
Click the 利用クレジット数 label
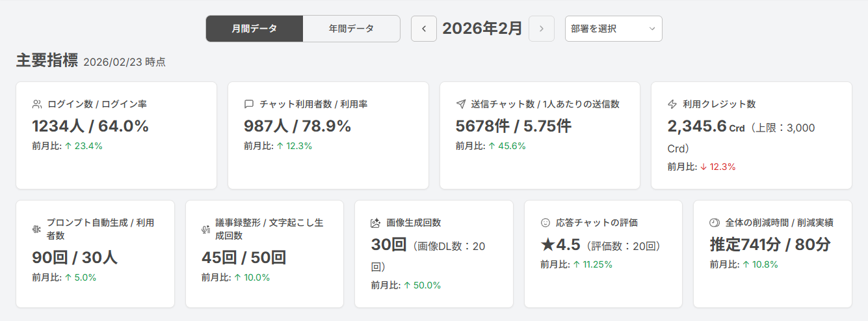point(719,104)
